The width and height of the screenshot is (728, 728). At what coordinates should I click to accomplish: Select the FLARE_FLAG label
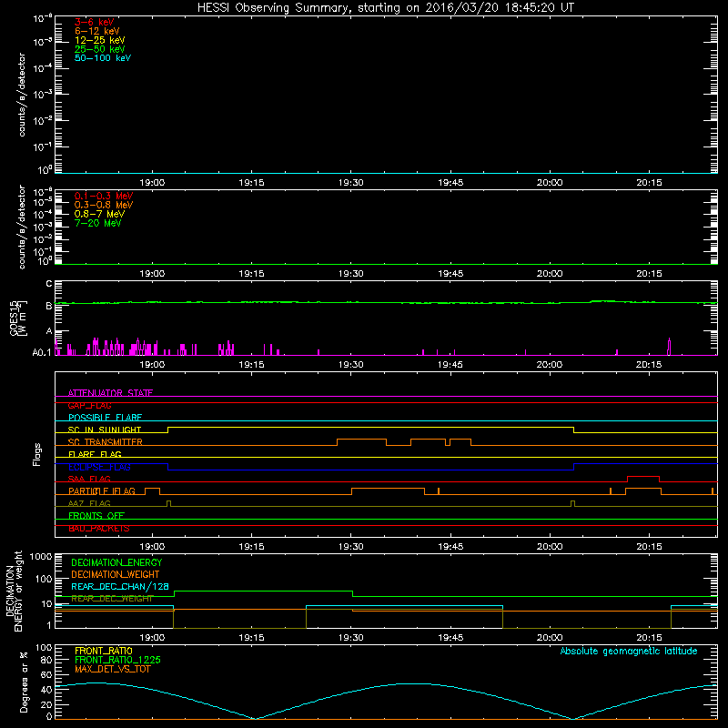pyautogui.click(x=95, y=454)
